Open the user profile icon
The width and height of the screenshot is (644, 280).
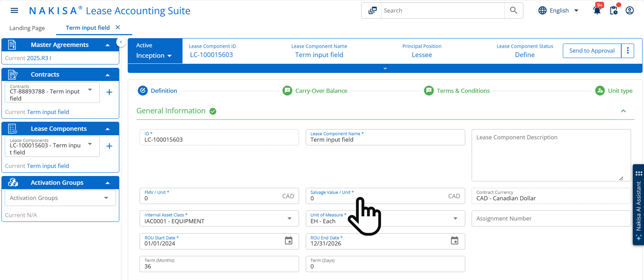click(629, 11)
